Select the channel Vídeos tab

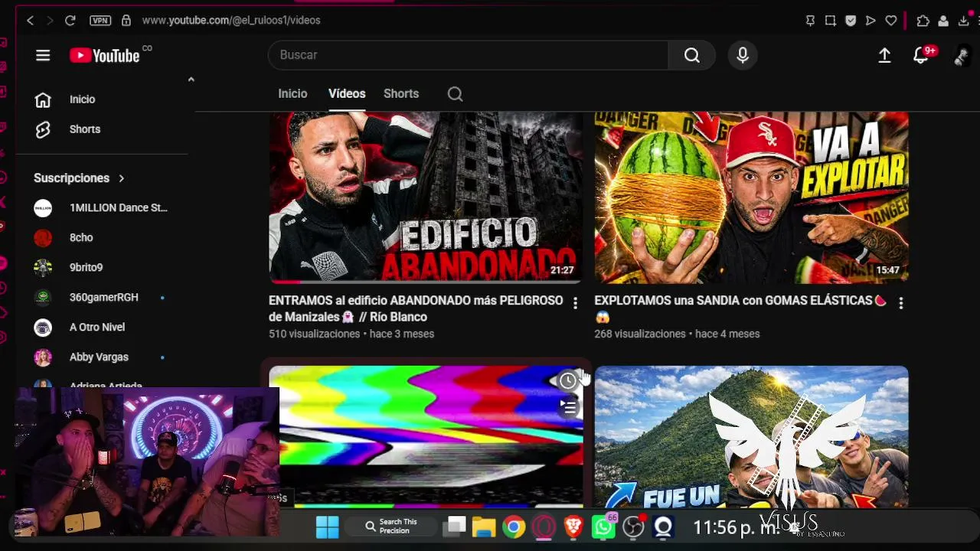(x=347, y=93)
